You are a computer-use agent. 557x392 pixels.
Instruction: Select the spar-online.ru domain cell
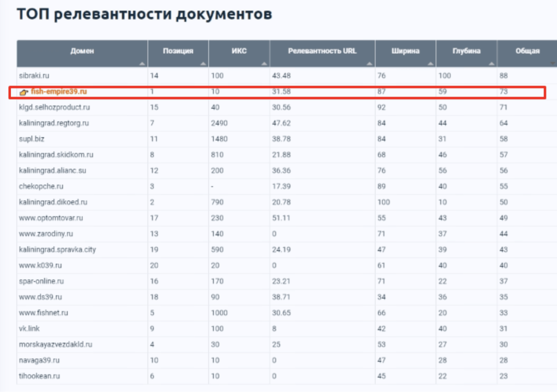82,281
